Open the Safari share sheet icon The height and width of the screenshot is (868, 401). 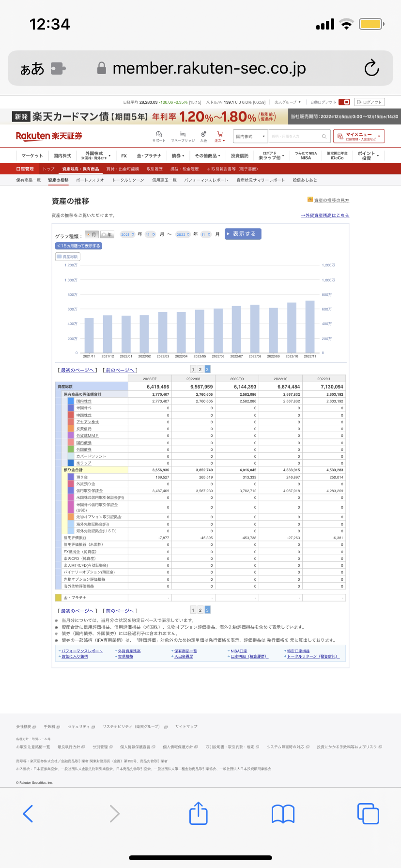(x=198, y=813)
